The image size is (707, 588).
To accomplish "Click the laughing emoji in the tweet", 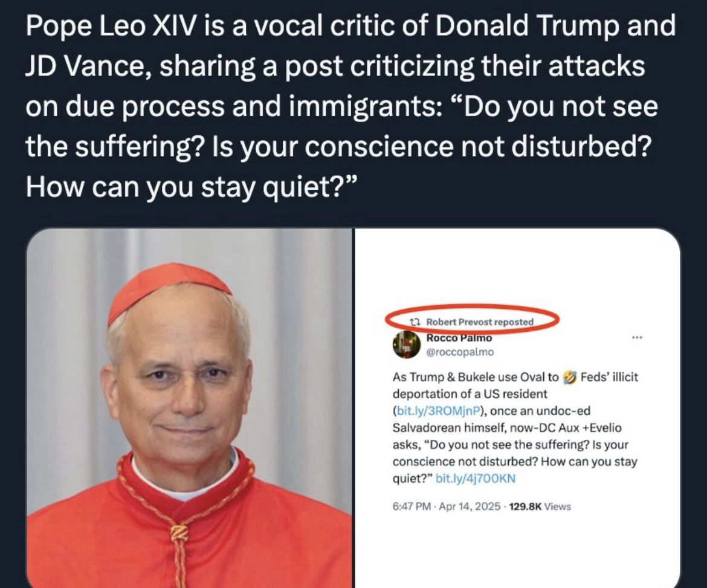I will [x=570, y=377].
